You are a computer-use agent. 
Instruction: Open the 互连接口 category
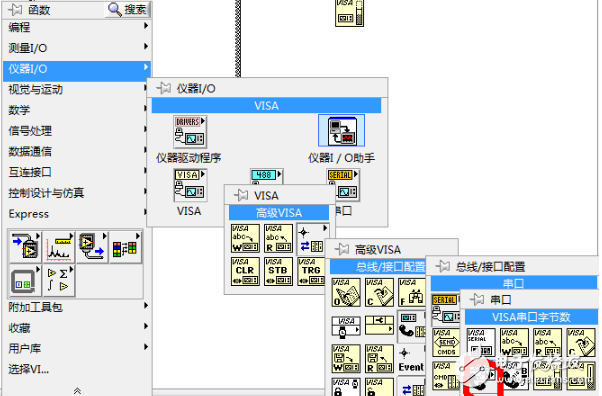coord(77,173)
